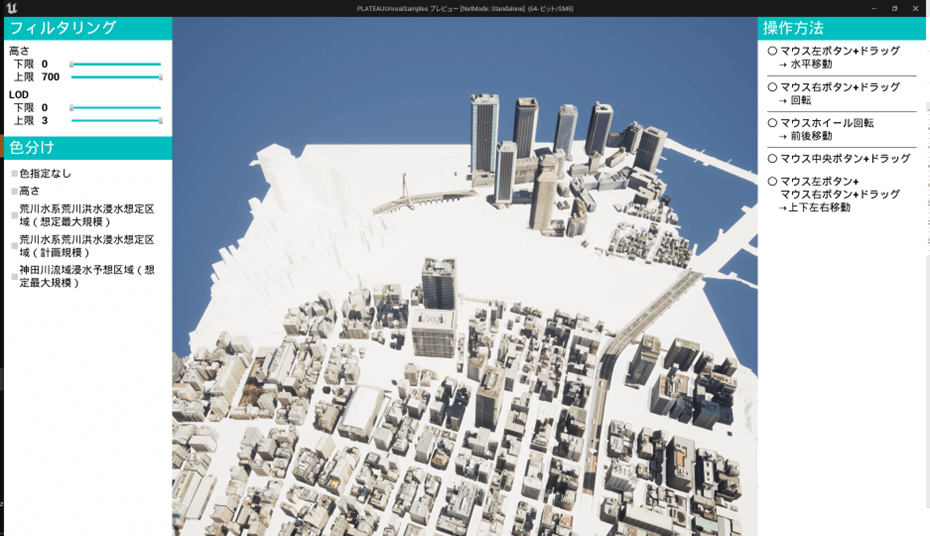Select the 色指定なし checkbox
930x536 pixels.
point(15,174)
